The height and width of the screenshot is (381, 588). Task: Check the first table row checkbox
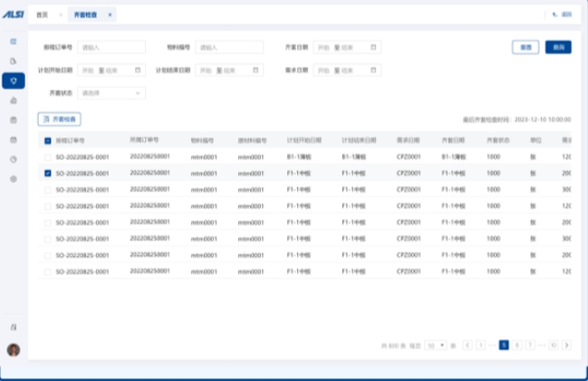click(x=48, y=156)
